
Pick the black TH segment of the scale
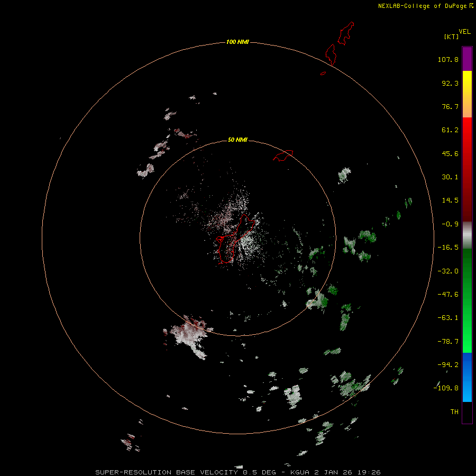coord(467,412)
